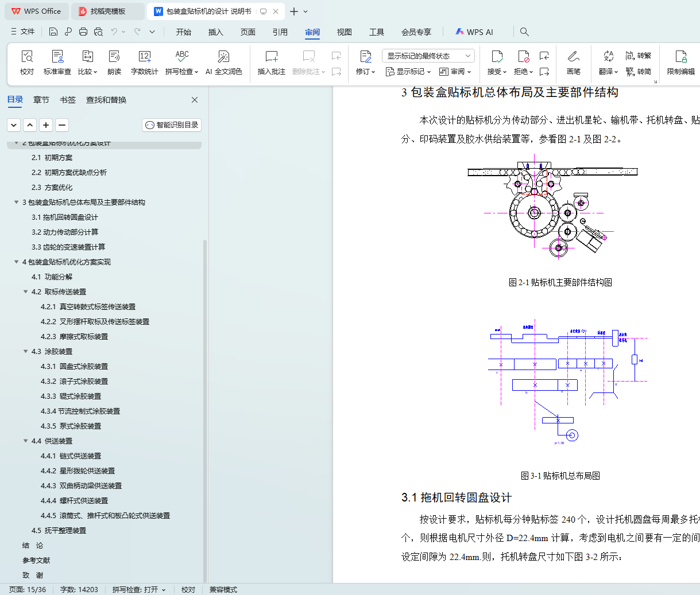700x595 pixels.
Task: Open 显示标记 show markup options
Action: [x=408, y=72]
